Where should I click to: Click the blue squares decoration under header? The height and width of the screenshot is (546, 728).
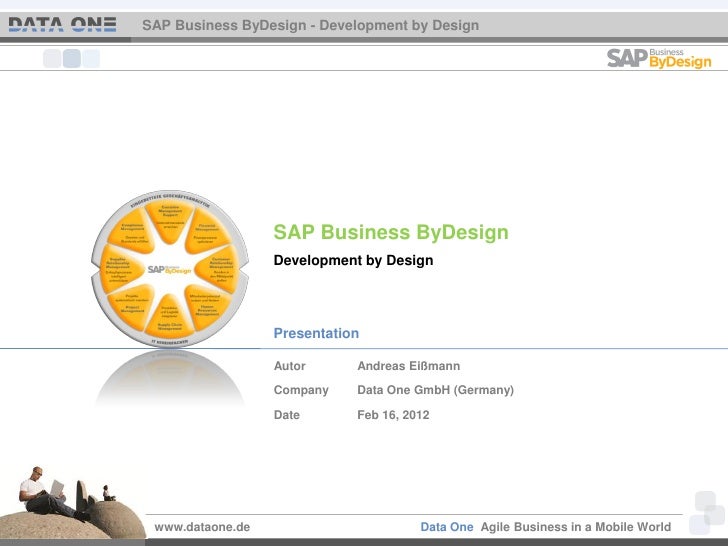[70, 59]
